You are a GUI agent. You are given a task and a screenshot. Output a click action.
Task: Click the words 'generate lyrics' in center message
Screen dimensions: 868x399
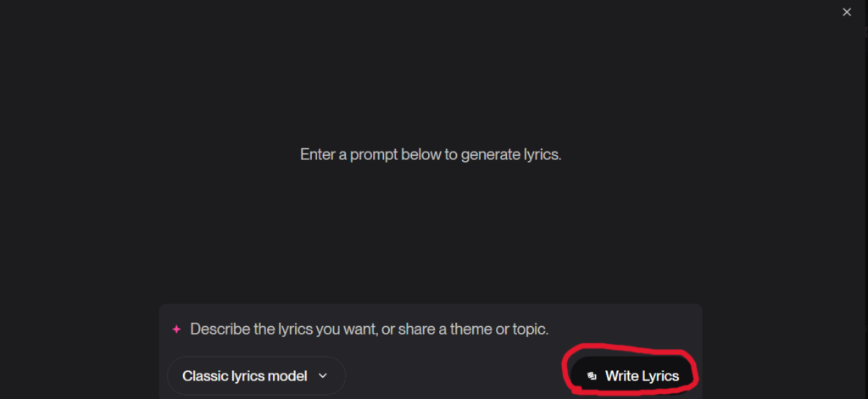509,156
